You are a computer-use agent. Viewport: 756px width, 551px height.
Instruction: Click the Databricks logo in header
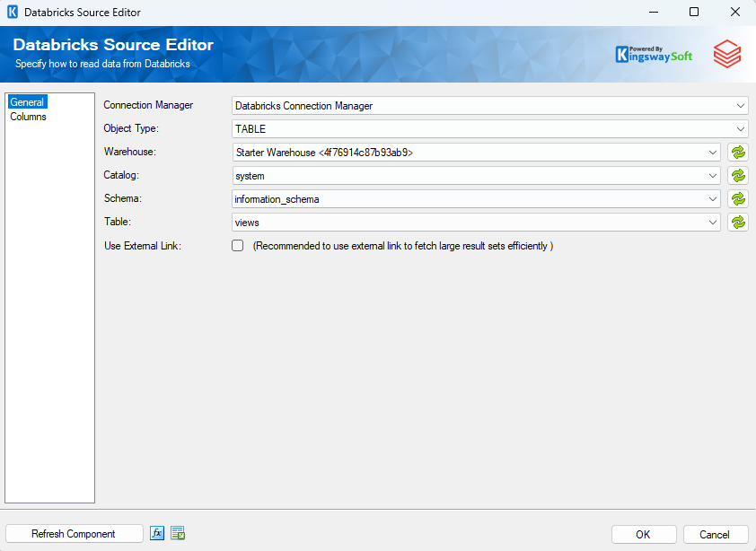coord(727,54)
